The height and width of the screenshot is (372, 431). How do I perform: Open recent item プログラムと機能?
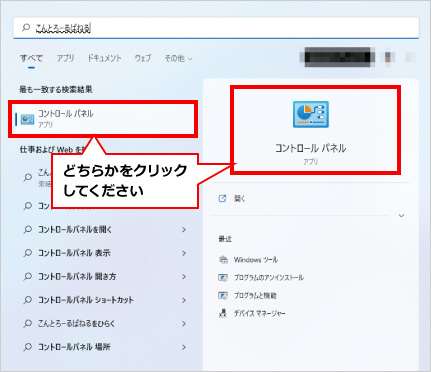pyautogui.click(x=255, y=296)
